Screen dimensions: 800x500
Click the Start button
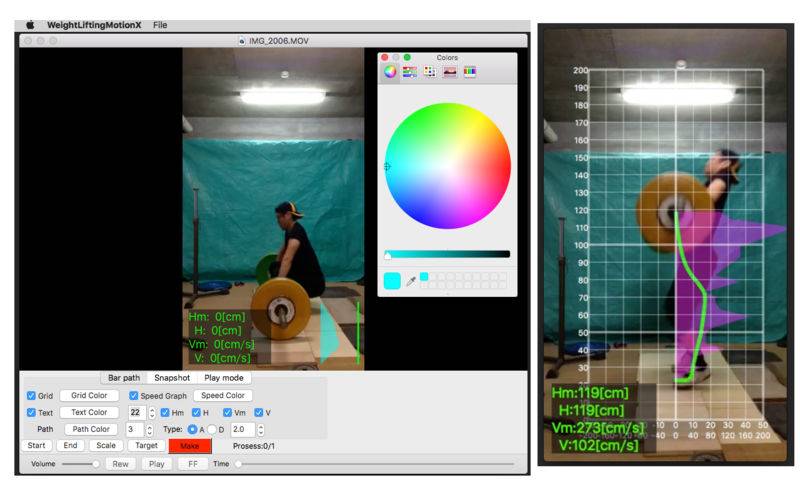pos(36,445)
